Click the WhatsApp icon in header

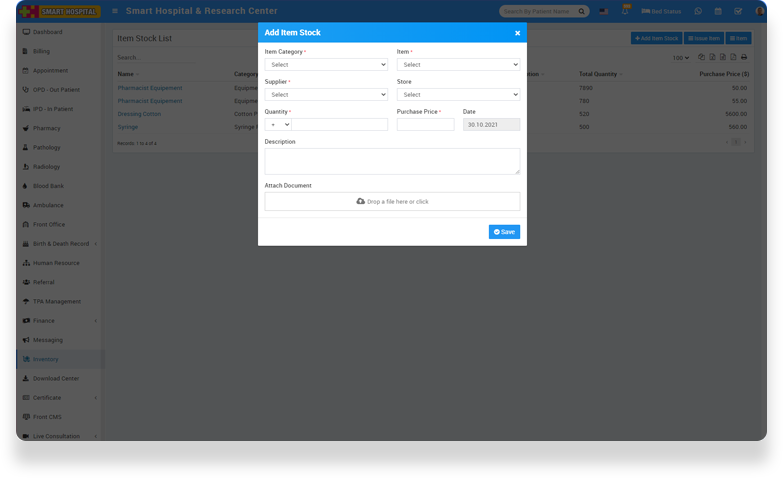[698, 12]
